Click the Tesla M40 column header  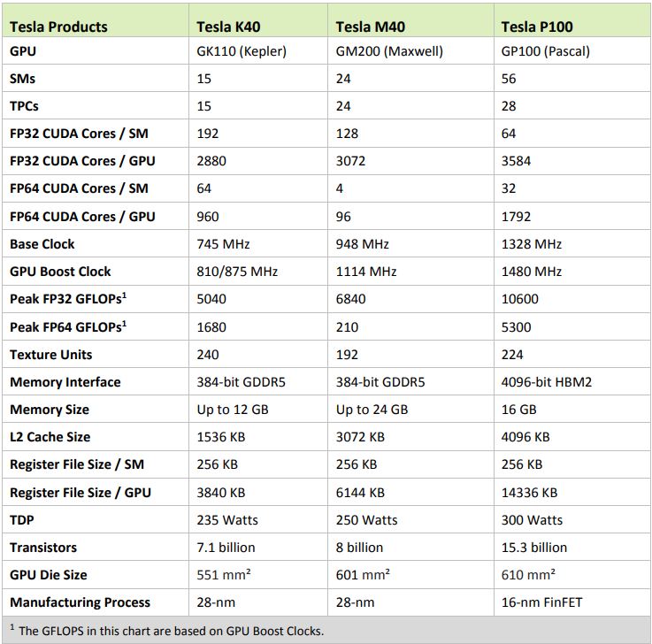370,27
